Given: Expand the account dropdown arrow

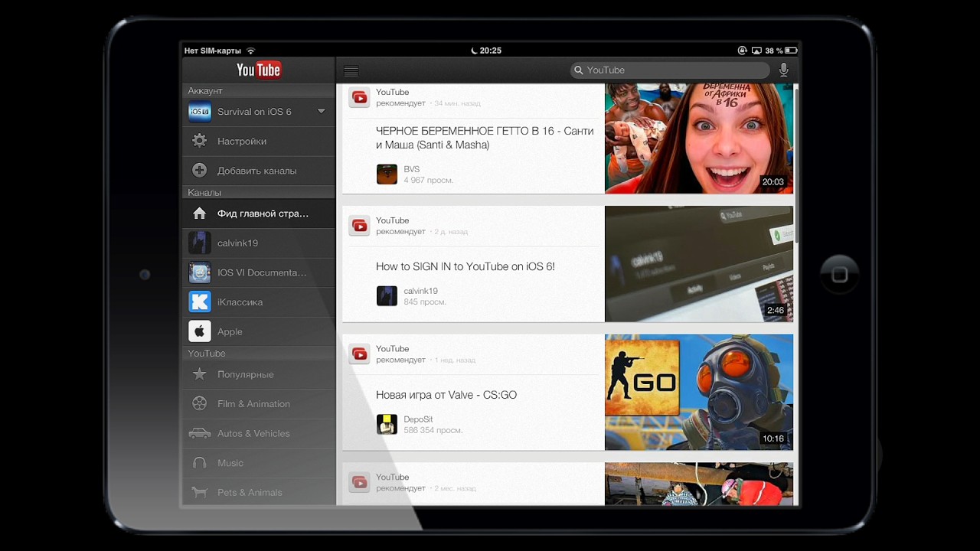Looking at the screenshot, I should [322, 112].
